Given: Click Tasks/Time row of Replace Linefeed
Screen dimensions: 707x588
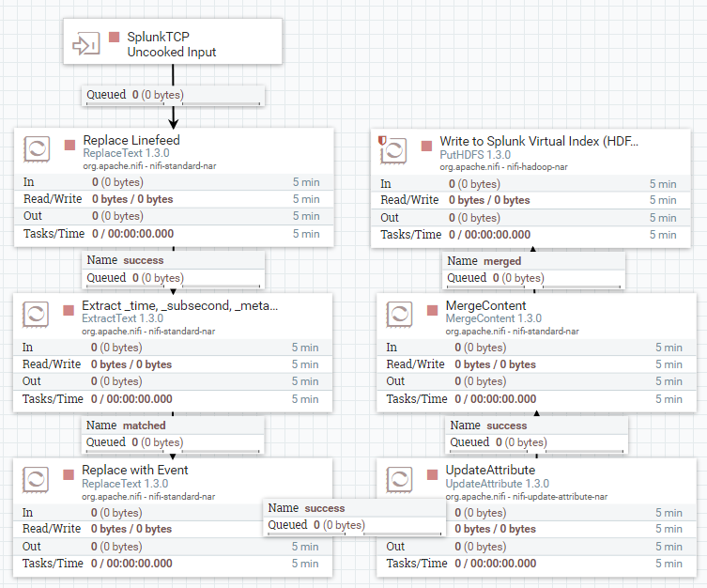Looking at the screenshot, I should click(174, 234).
